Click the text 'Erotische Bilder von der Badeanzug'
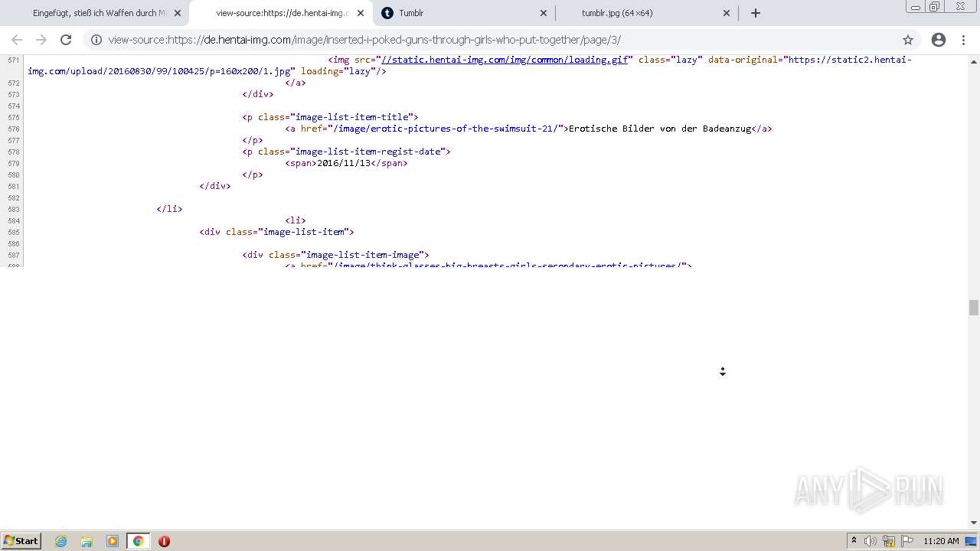This screenshot has height=551, width=980. (660, 129)
